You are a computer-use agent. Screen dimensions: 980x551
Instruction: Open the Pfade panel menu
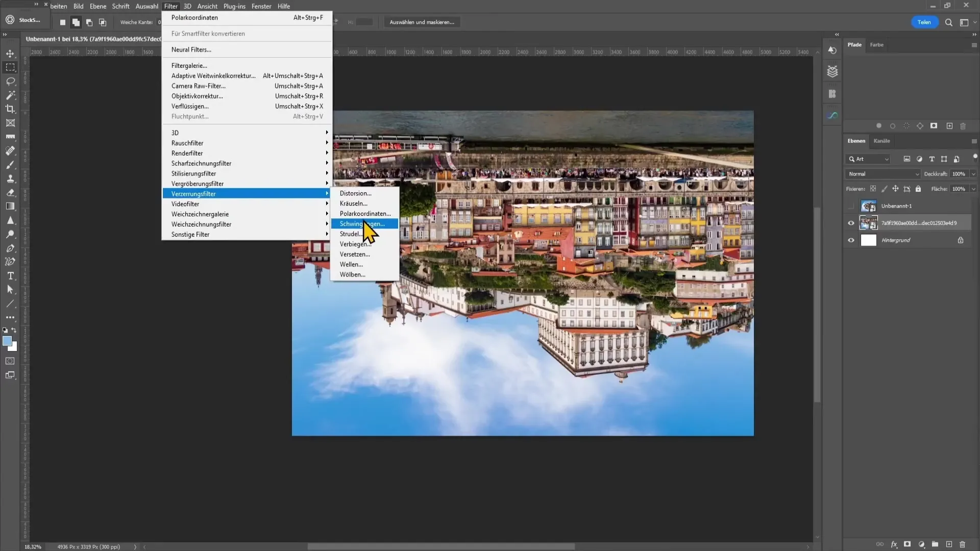coord(974,45)
